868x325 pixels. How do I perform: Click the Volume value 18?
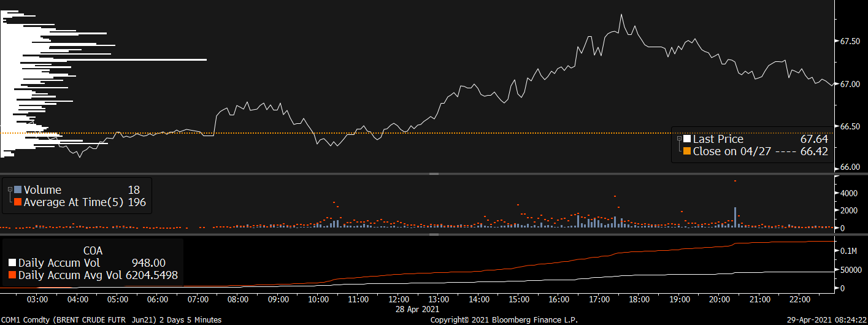134,190
